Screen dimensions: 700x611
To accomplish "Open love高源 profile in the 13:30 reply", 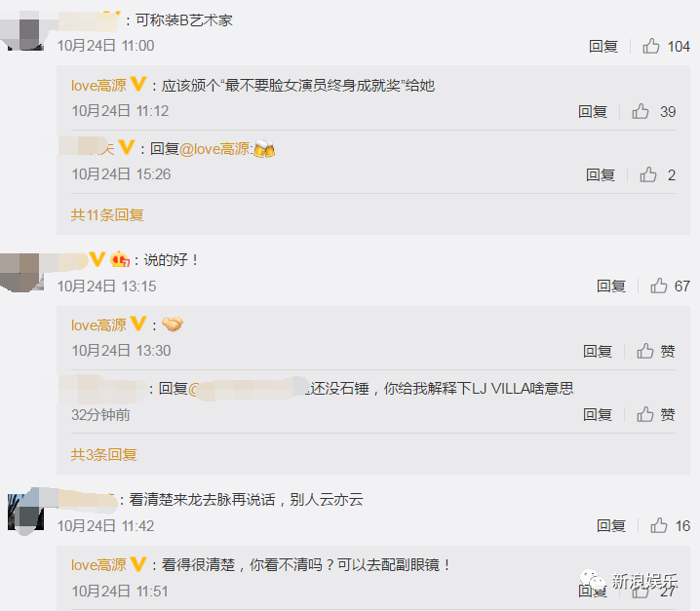I will 98,325.
